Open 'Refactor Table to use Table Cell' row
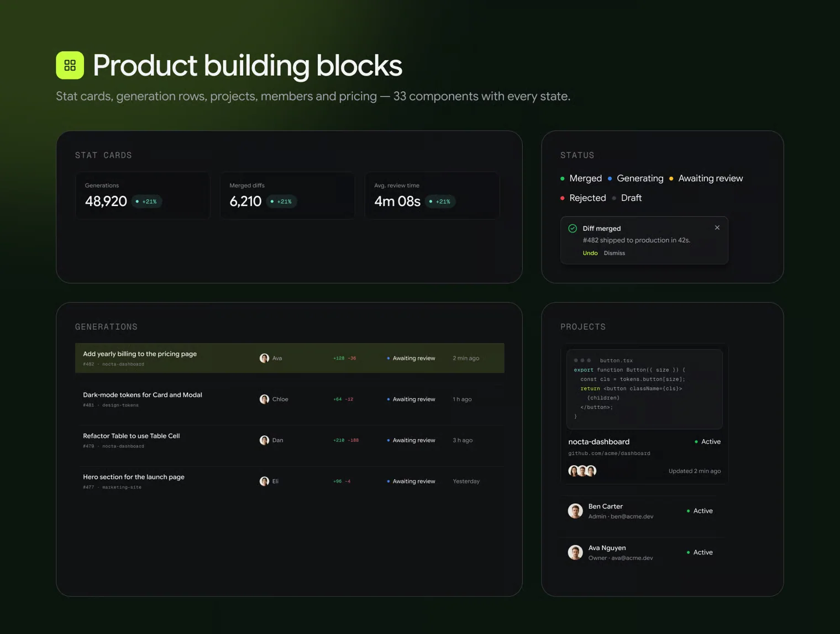Viewport: 840px width, 634px height. tap(290, 440)
